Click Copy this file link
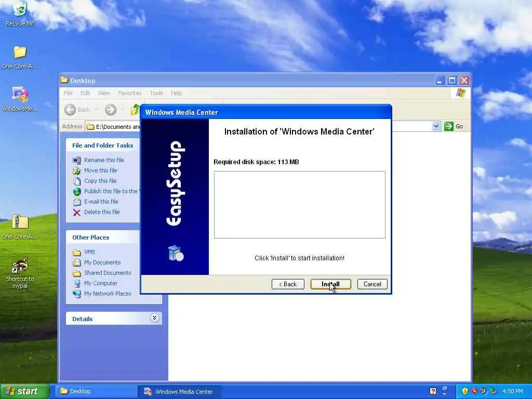The width and height of the screenshot is (532, 399). pos(100,181)
